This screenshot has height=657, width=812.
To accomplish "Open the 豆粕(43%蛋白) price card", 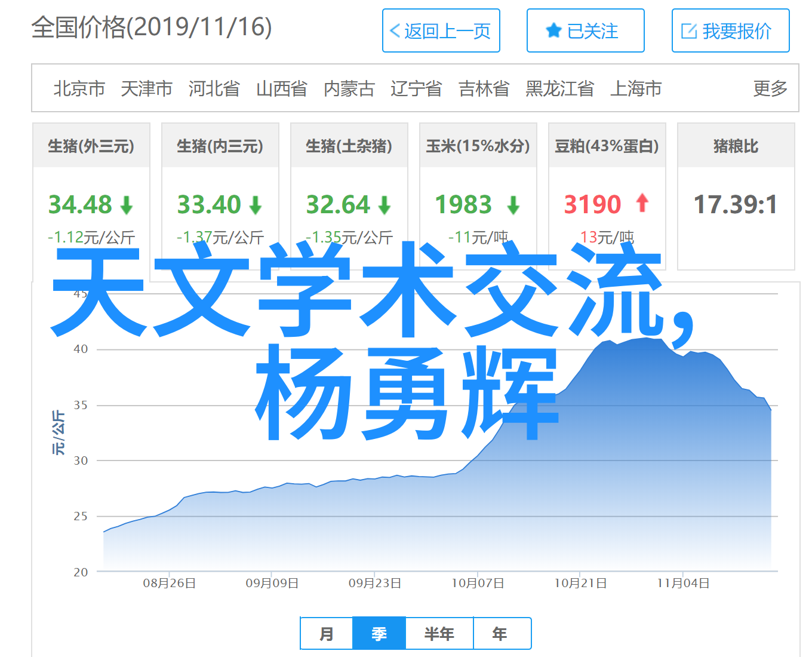I will point(607,197).
